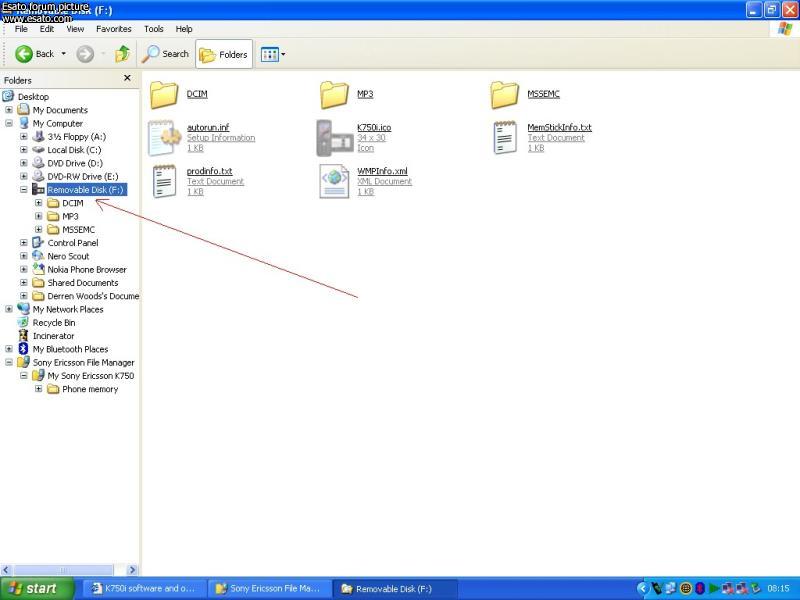Select Nokia Phone Browser in tree
Screen dimensions: 800x600
click(86, 269)
